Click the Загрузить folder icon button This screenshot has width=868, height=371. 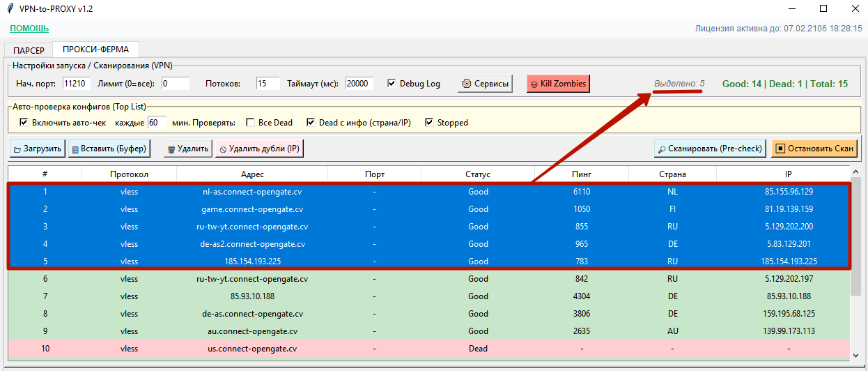click(x=38, y=149)
